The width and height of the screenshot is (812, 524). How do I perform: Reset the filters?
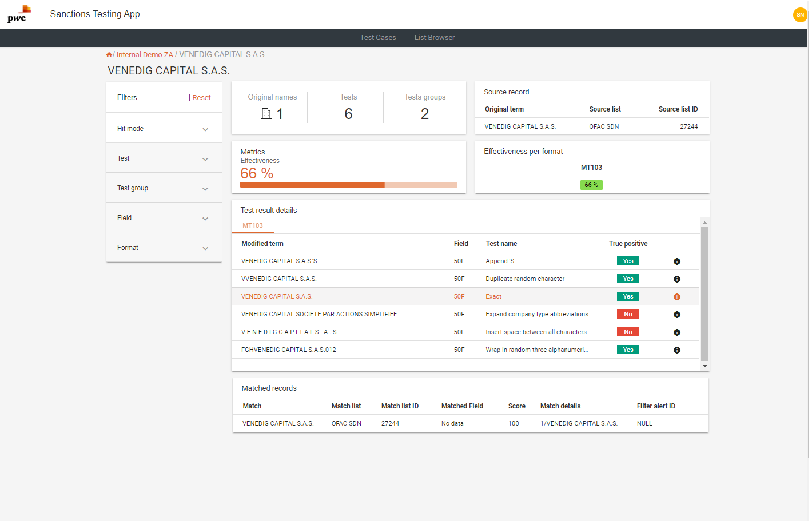[x=201, y=98]
